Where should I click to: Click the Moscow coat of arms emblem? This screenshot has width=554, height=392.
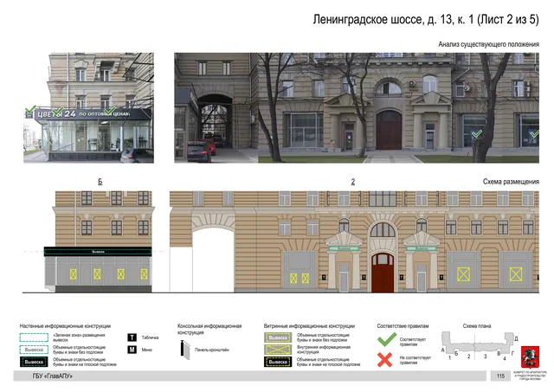coord(530,357)
